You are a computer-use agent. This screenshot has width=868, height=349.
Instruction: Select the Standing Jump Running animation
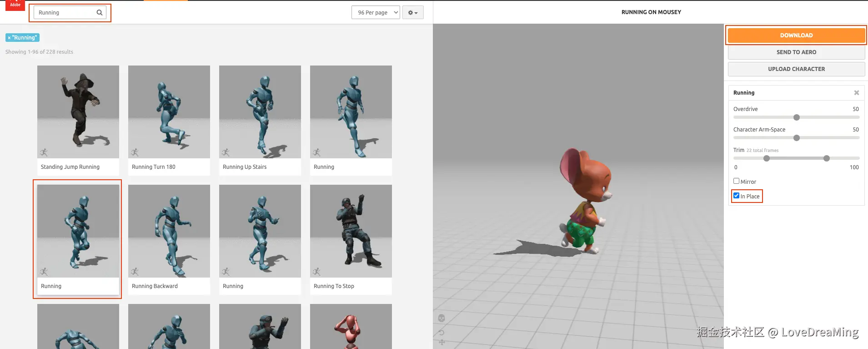point(78,121)
